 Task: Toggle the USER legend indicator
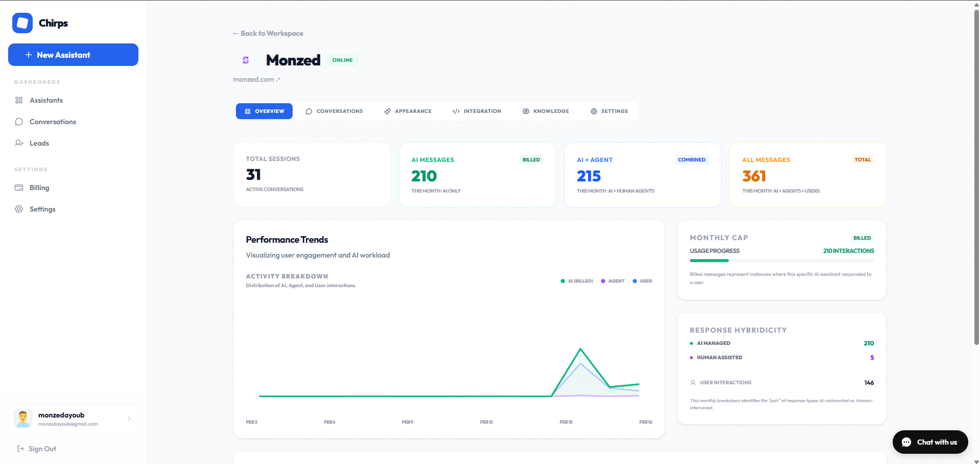tap(642, 281)
